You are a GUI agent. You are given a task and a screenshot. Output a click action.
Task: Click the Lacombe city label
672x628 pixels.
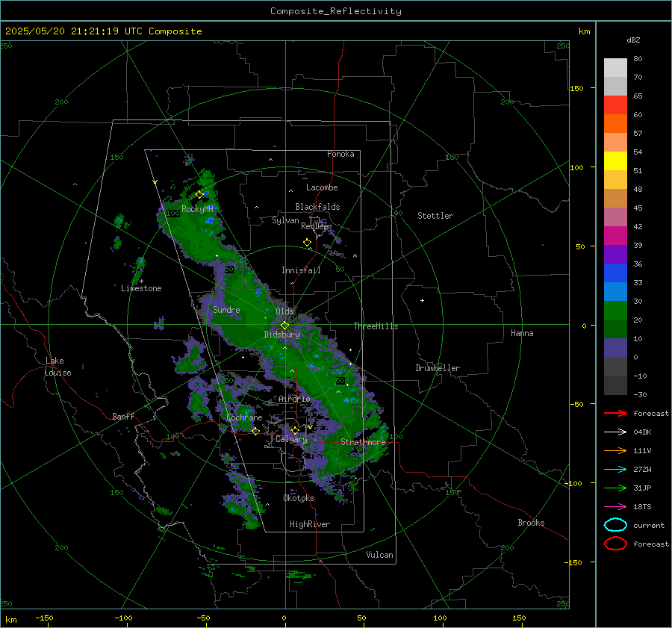tap(322, 187)
